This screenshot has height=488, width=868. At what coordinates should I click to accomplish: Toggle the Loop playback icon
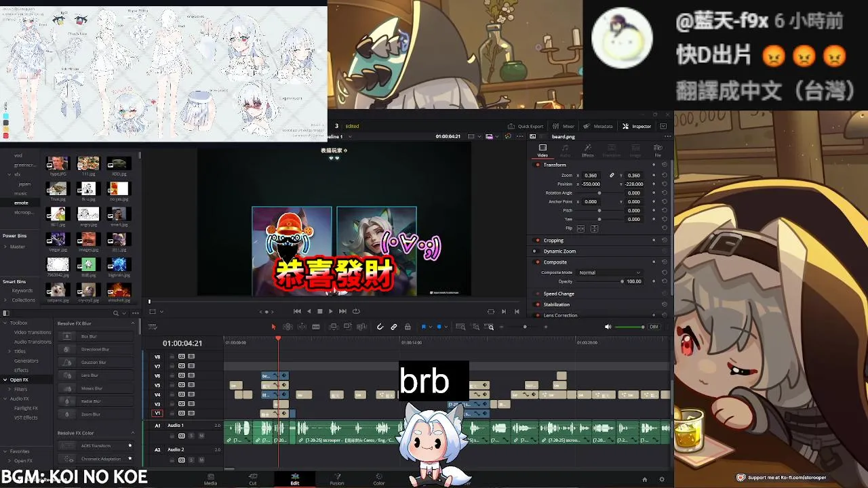356,311
